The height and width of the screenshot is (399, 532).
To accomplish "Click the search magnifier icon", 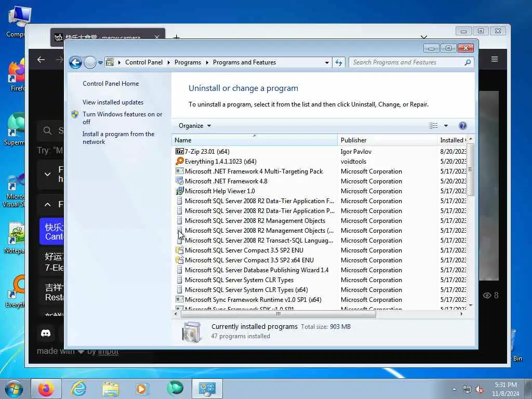I will point(468,62).
